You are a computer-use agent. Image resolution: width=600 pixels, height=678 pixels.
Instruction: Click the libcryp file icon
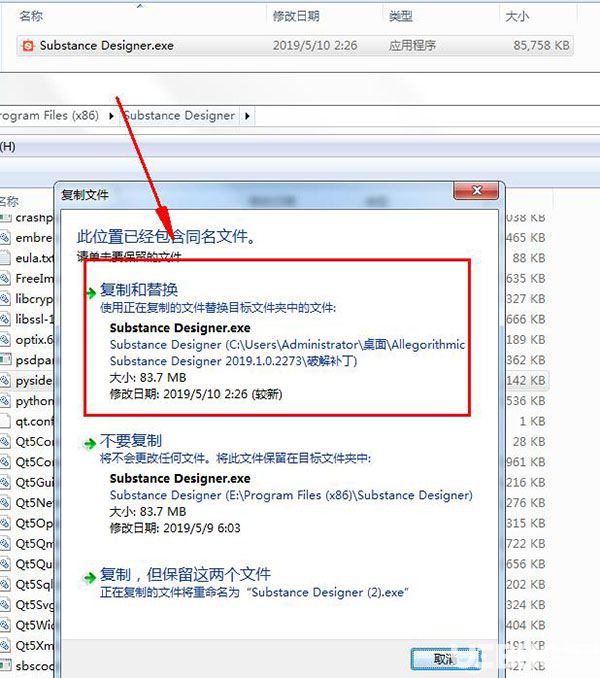pos(5,299)
